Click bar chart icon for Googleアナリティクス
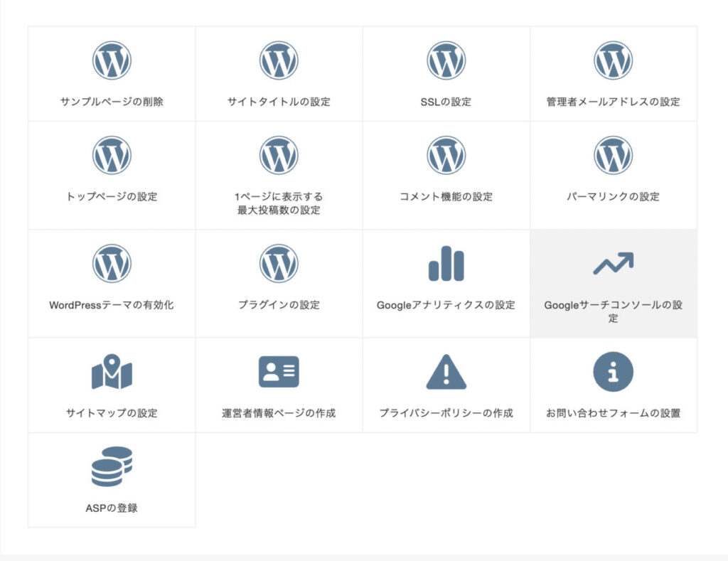This screenshot has height=561, width=728. click(x=446, y=263)
